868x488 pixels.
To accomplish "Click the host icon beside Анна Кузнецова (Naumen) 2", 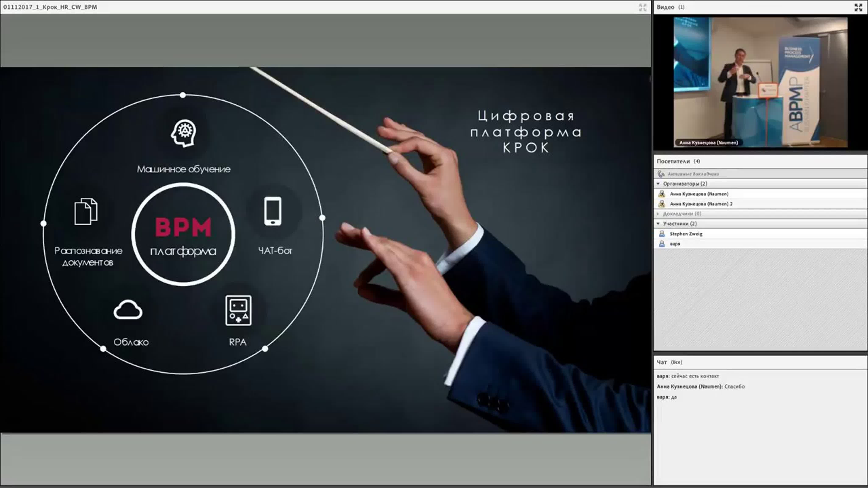I will tap(662, 204).
